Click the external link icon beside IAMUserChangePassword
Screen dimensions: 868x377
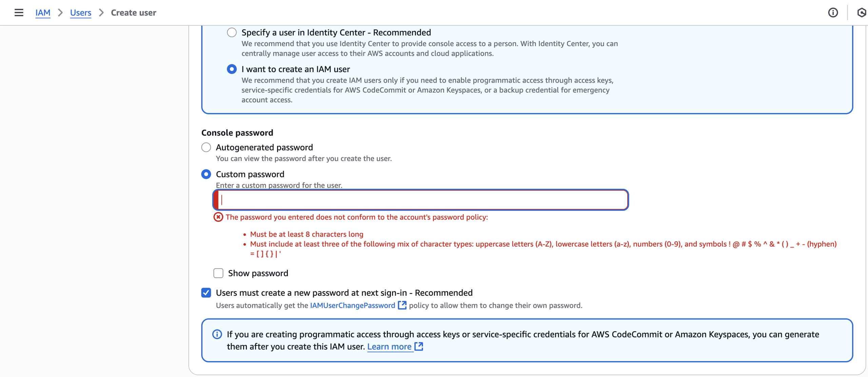tap(402, 305)
